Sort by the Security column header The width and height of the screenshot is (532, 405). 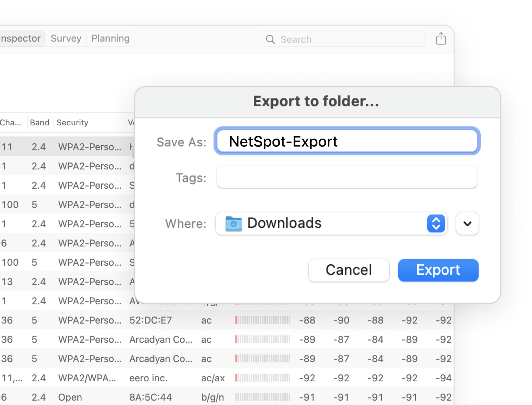(x=72, y=122)
